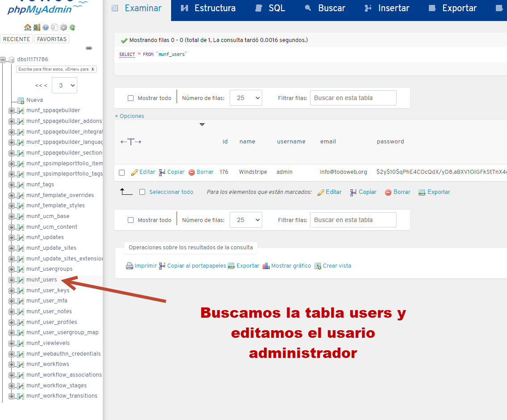Image resolution: width=507 pixels, height=420 pixels.
Task: Tick the checkbox for row id 176
Action: [122, 172]
